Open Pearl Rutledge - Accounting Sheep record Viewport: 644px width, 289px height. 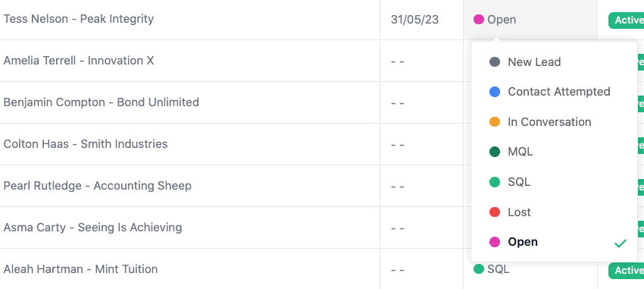tap(97, 186)
